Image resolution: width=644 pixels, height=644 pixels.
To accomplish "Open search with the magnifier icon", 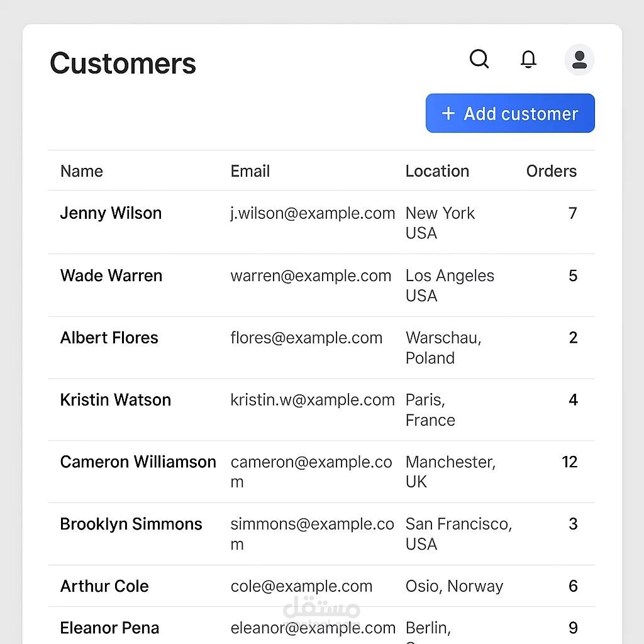I will pos(479,59).
